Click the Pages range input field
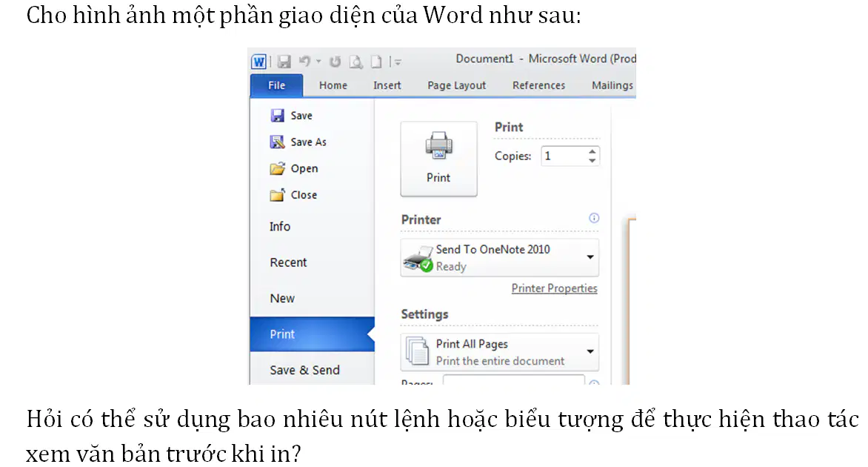 [x=513, y=380]
